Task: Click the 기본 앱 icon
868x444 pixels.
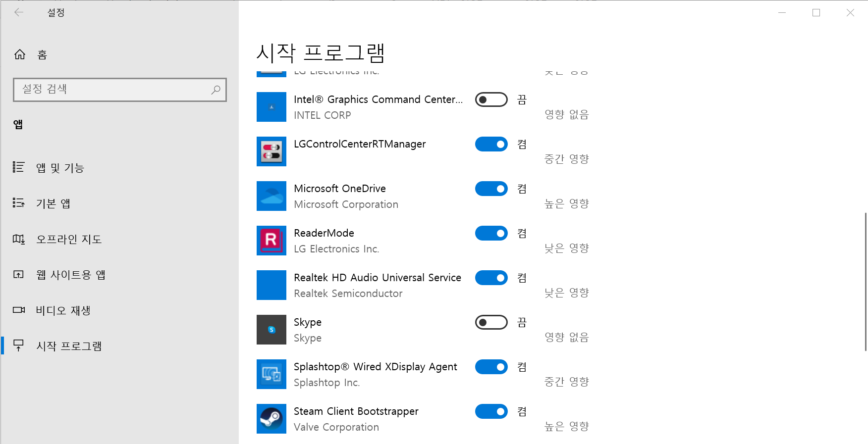Action: [18, 203]
